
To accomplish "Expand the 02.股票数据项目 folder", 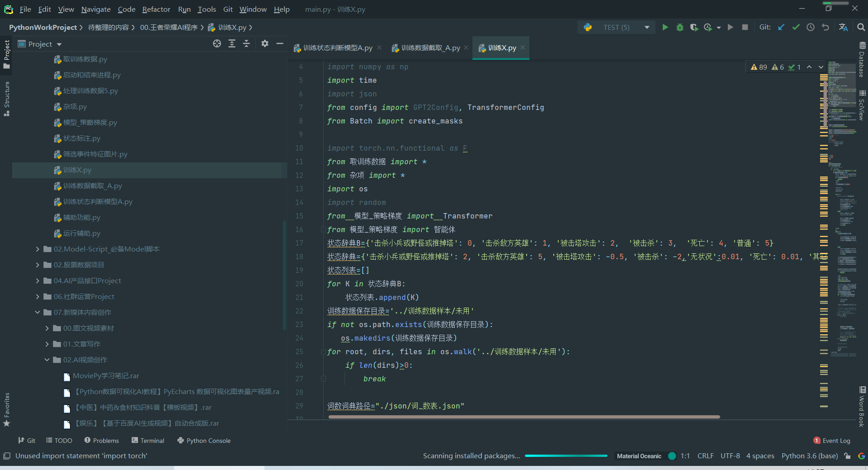I will pyautogui.click(x=38, y=265).
